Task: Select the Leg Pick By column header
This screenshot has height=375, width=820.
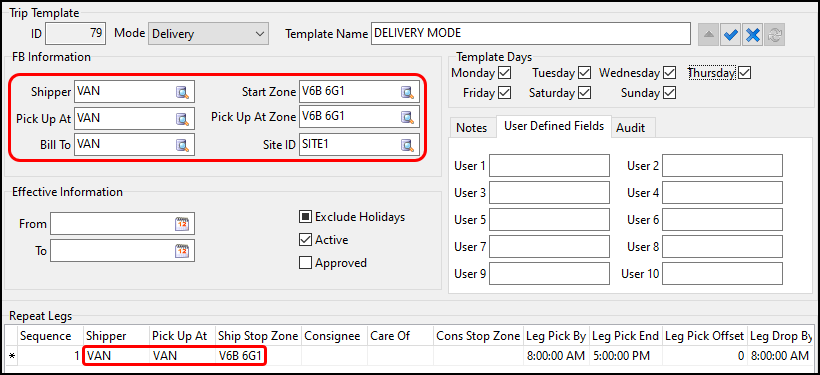Action: (555, 336)
